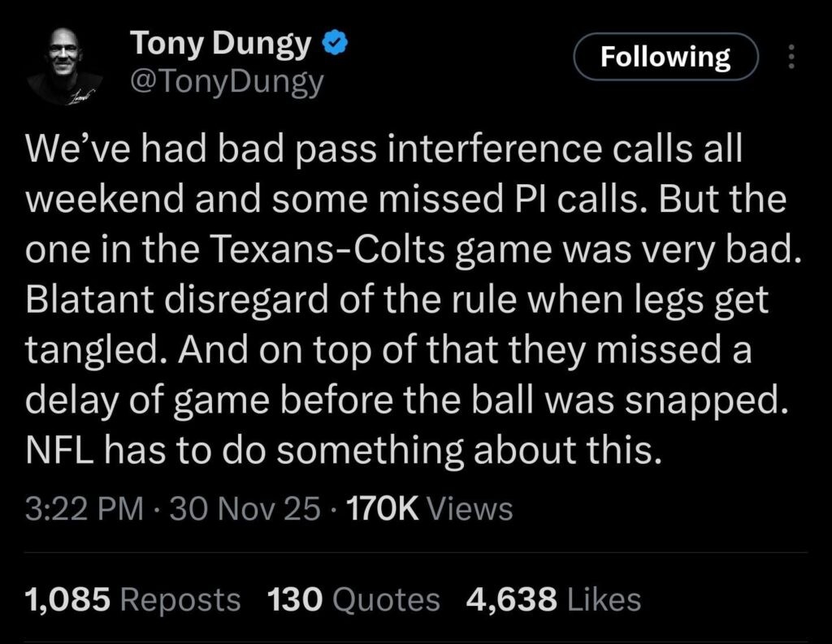Toggle the Following button
The width and height of the screenshot is (832, 644).
pyautogui.click(x=665, y=57)
